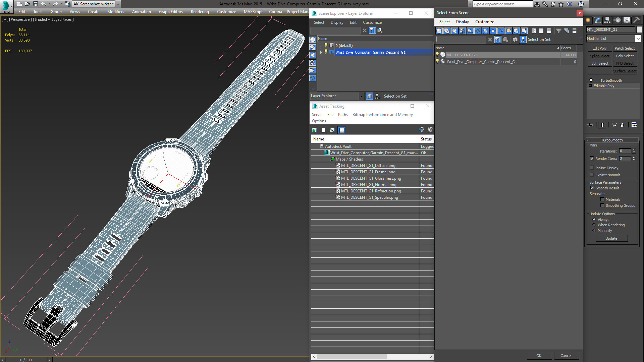This screenshot has height=362, width=644.
Task: Open the Rendering menu in main menu bar
Action: pos(200,12)
